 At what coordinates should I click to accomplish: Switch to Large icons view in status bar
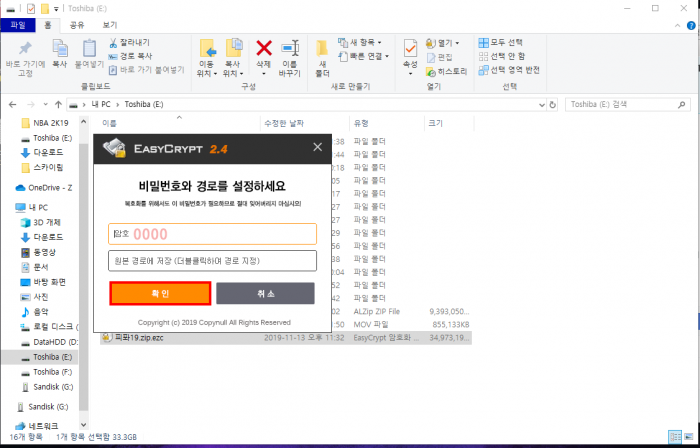point(689,436)
